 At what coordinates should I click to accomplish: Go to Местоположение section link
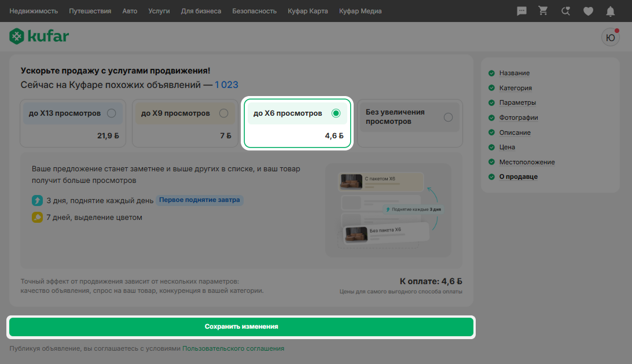tap(527, 162)
